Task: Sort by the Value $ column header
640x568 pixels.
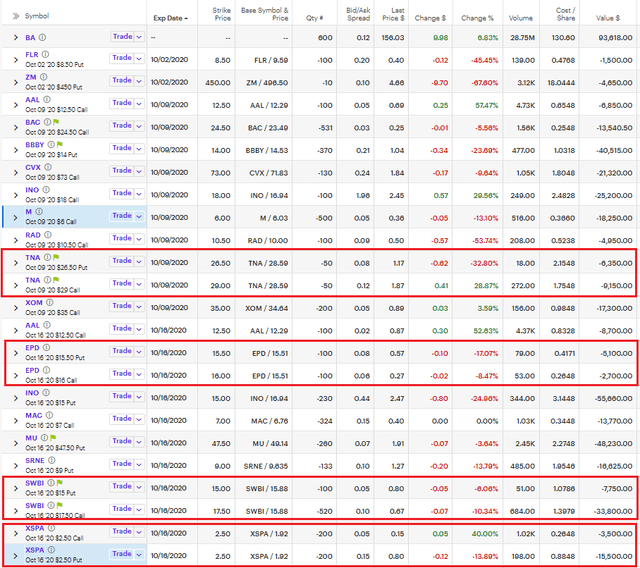Action: tap(608, 18)
